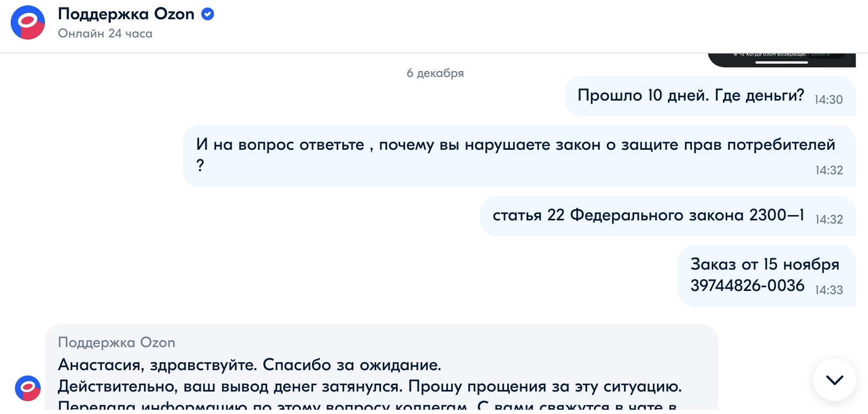Select the date separator 6 декабря
868x414 pixels.
[x=435, y=73]
